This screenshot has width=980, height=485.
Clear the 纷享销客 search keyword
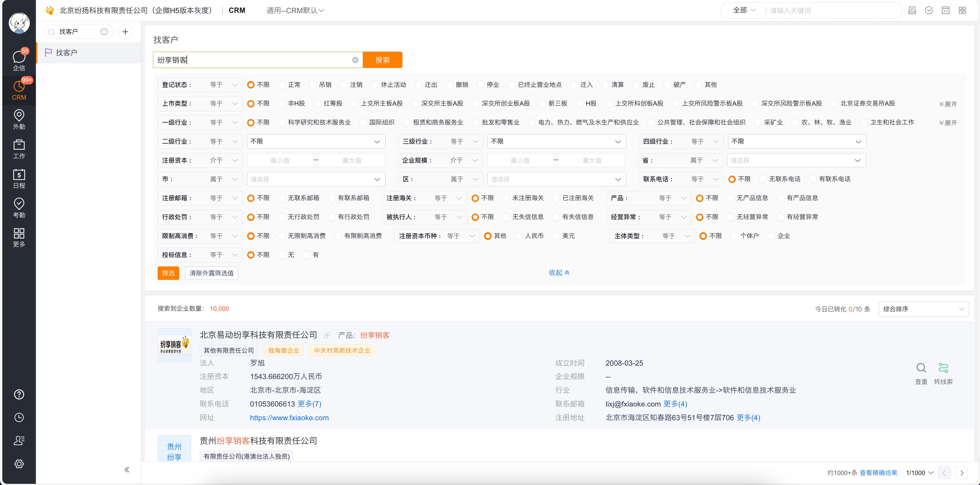[x=355, y=60]
